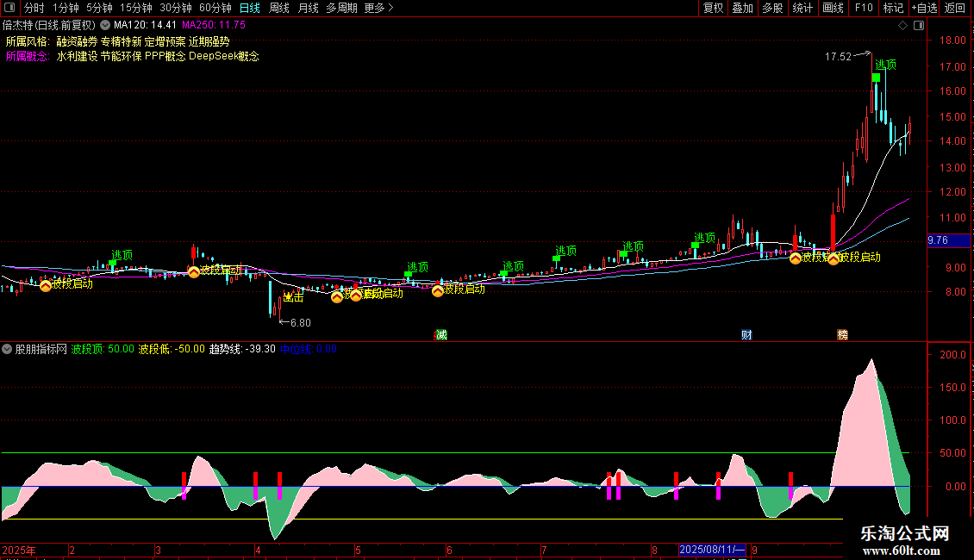Click the 专精特新 style tag
This screenshot has height=560, width=974.
click(x=122, y=41)
